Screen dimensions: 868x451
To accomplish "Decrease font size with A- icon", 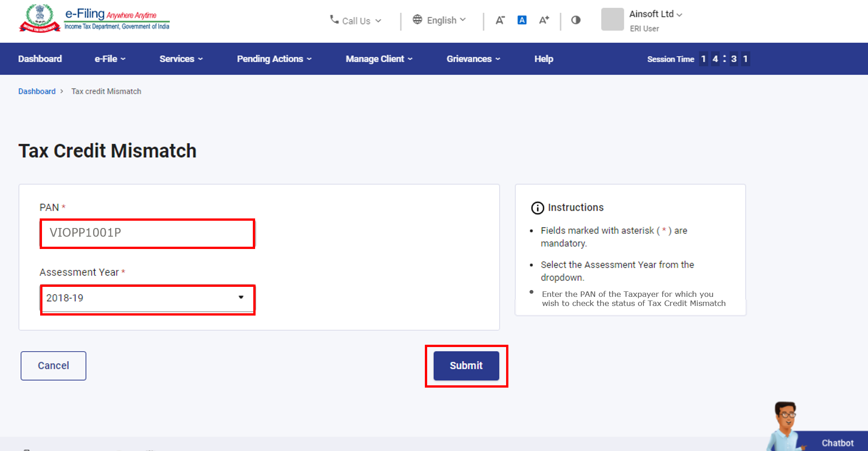I will coord(500,20).
